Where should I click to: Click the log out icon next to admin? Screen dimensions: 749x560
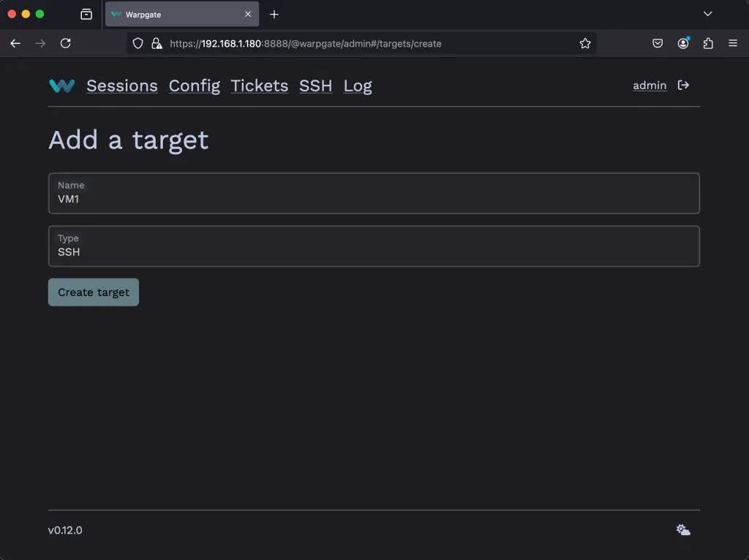[682, 85]
